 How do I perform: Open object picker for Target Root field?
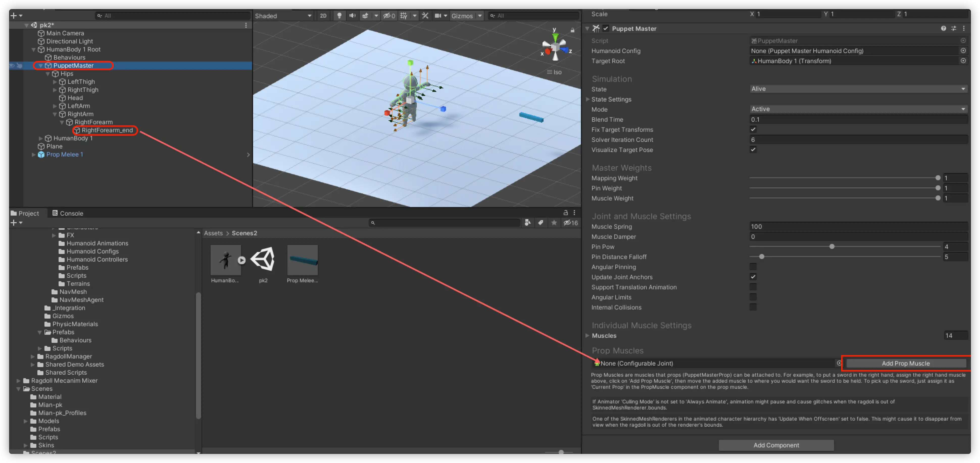(963, 61)
